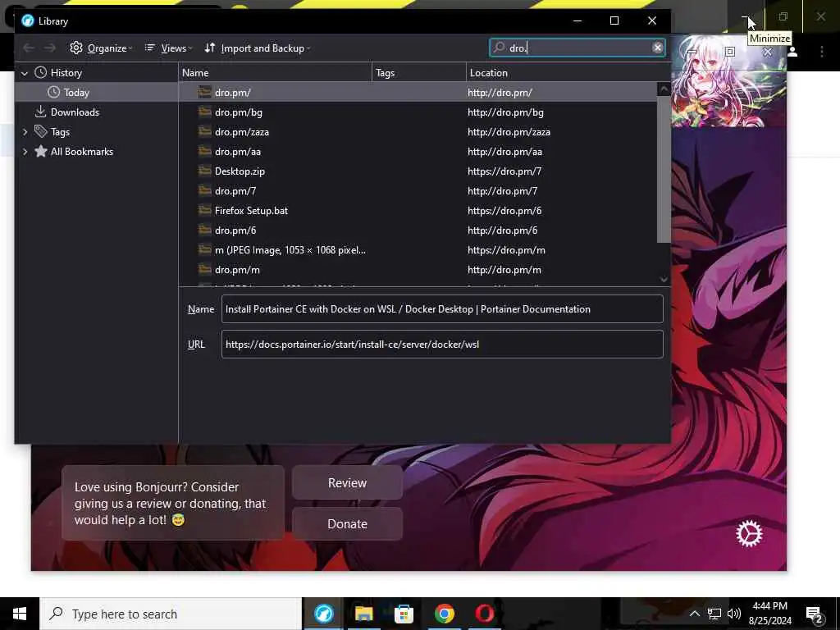Click the location https://dro.pm/7 cell

tap(504, 171)
